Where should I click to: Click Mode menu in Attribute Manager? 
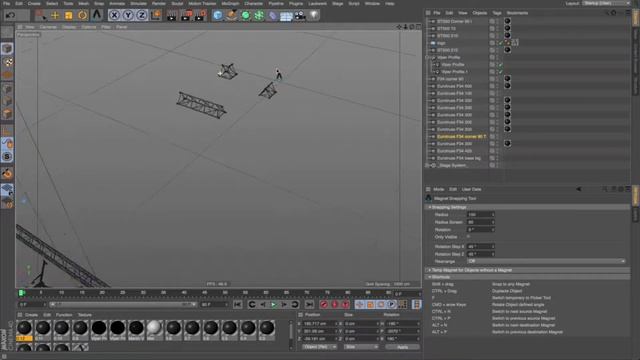[438, 189]
